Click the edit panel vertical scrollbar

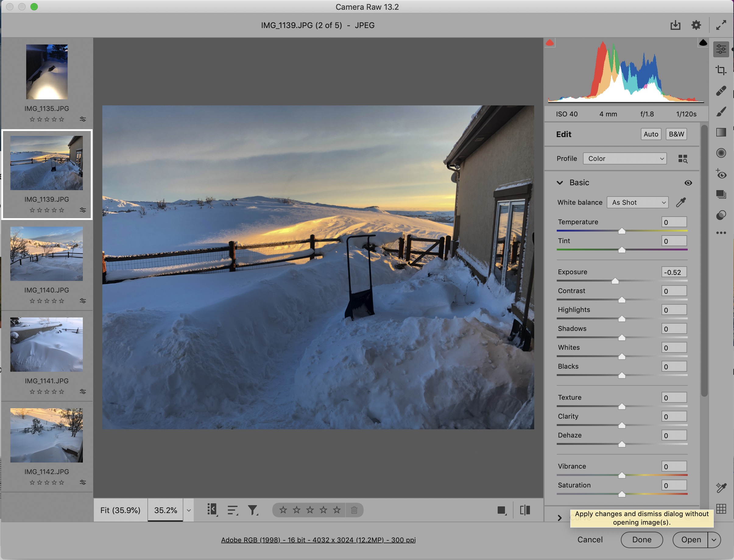(704, 261)
